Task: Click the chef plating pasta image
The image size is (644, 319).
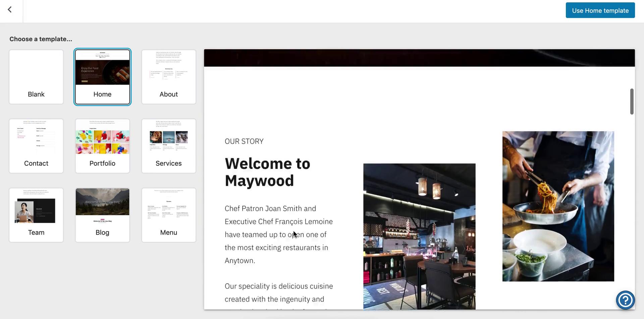Action: click(557, 206)
